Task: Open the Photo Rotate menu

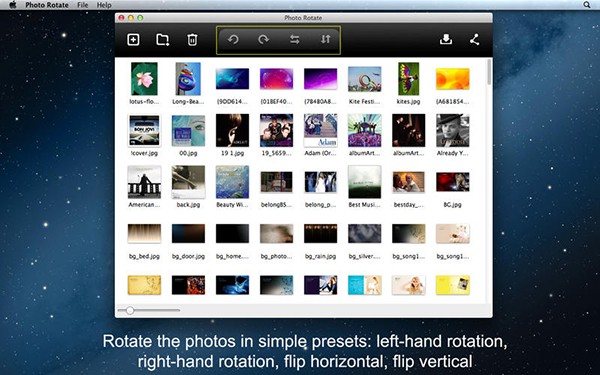Action: pos(47,5)
